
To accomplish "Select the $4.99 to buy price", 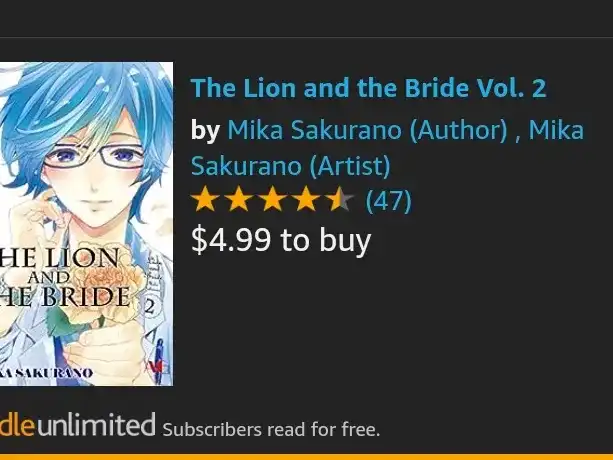I will (x=281, y=240).
